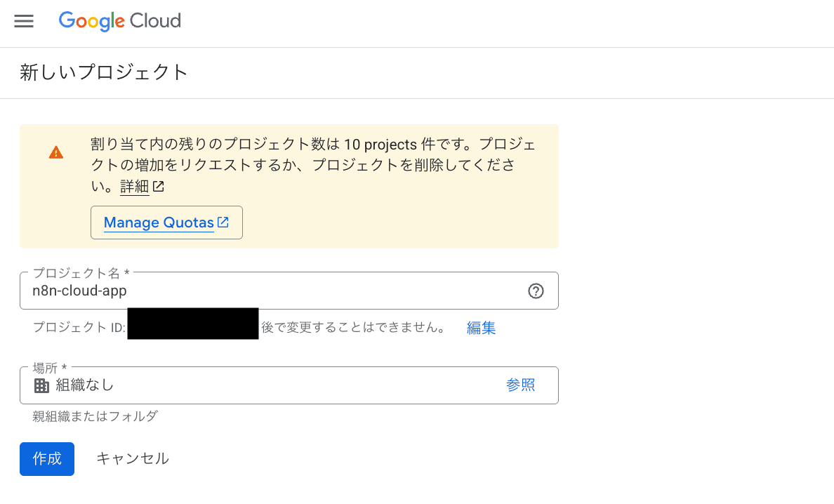834x504 pixels.
Task: Click the organization building icon in the location field
Action: click(x=41, y=385)
